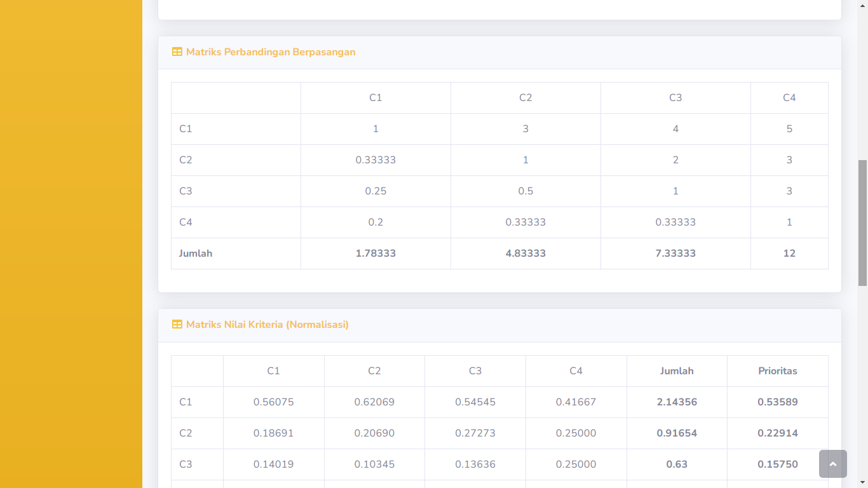868x488 pixels.
Task: Click the normalized value 0.20690
Action: [x=374, y=433]
